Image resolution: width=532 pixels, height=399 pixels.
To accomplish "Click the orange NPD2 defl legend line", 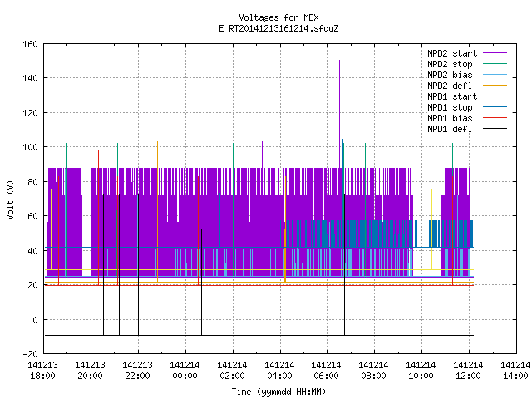I will click(x=495, y=86).
